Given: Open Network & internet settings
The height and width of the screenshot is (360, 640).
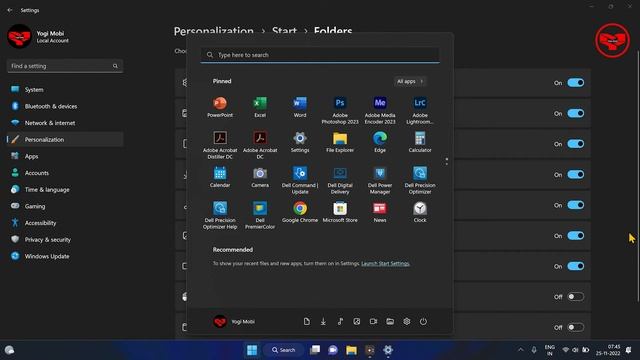Looking at the screenshot, I should 65,123.
